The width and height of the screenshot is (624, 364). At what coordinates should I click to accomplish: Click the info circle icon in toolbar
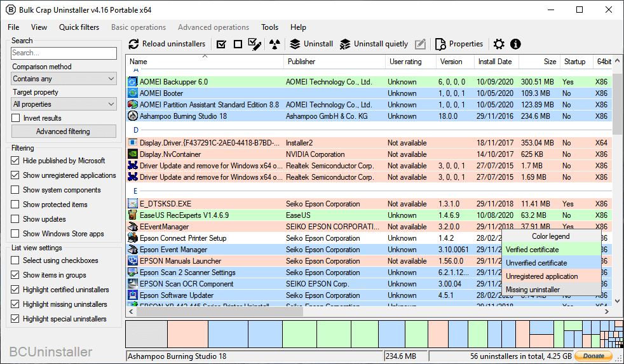[515, 44]
